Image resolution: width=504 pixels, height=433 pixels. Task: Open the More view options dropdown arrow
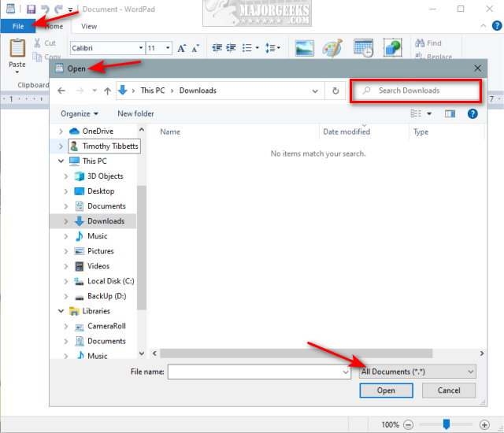pyautogui.click(x=429, y=113)
